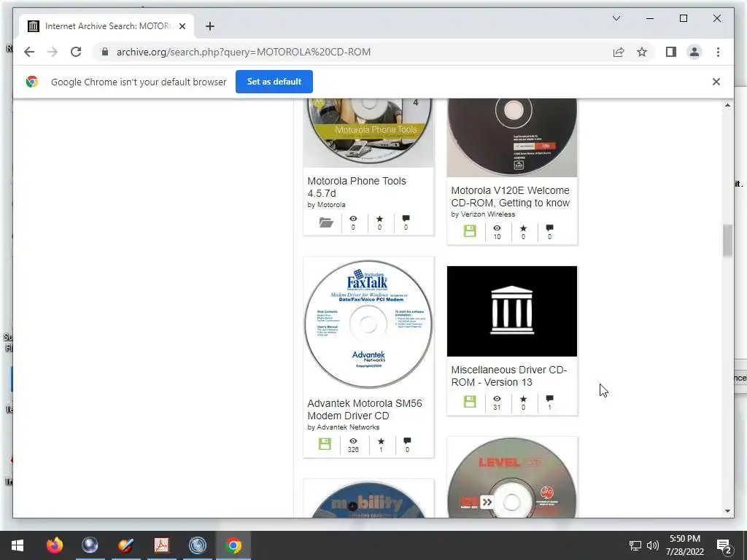Image resolution: width=747 pixels, height=560 pixels.
Task: Click the reviews bubble for Motorola V120E
Action: (549, 228)
